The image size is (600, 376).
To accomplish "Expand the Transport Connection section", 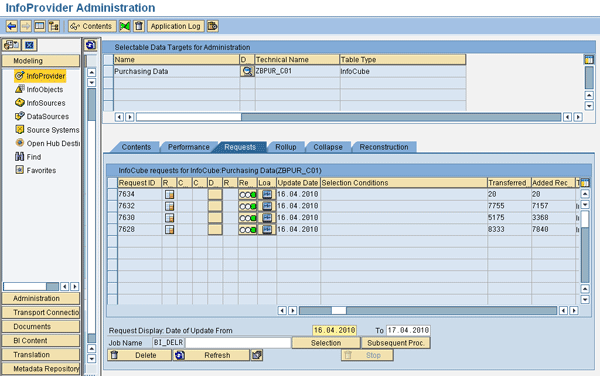I will pyautogui.click(x=41, y=313).
